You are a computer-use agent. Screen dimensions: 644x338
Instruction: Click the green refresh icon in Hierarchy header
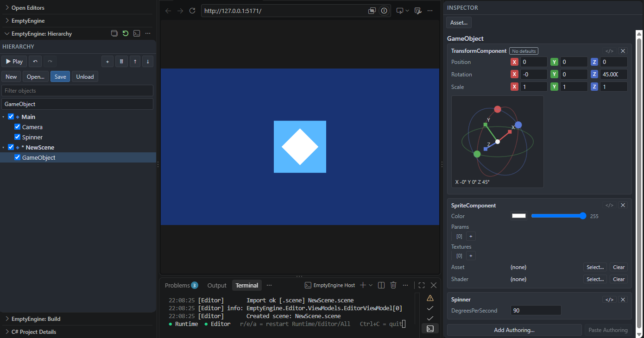tap(126, 33)
